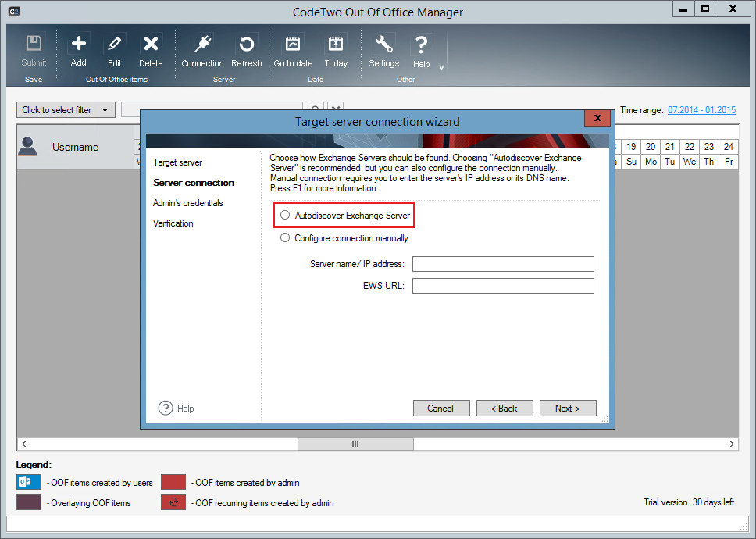This screenshot has width=756, height=539.
Task: Edit the selected Out Of Office item
Action: [114, 51]
